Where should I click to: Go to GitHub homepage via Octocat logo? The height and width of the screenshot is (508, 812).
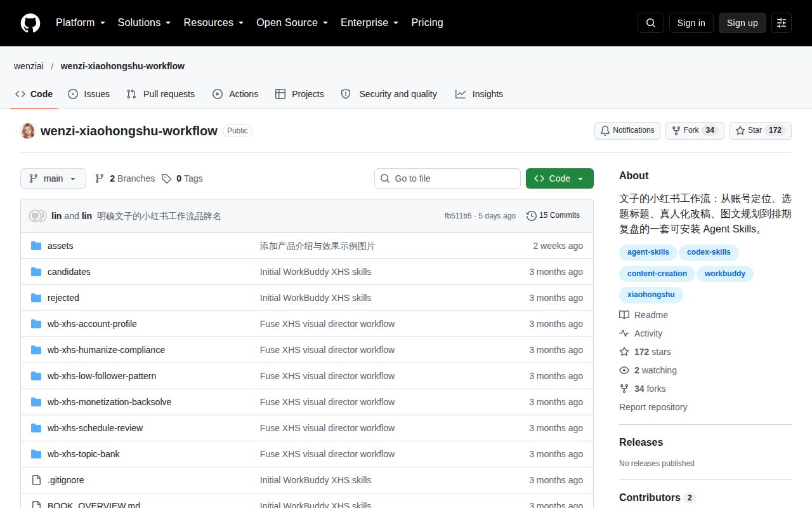[30, 23]
